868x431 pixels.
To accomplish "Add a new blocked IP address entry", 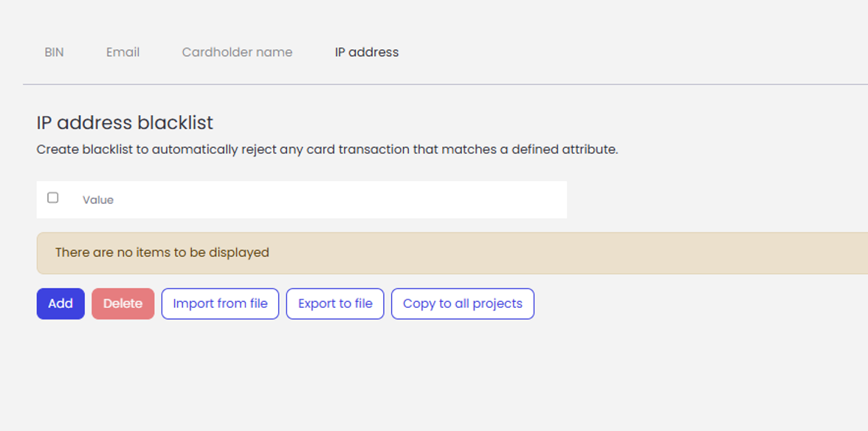I will 61,304.
